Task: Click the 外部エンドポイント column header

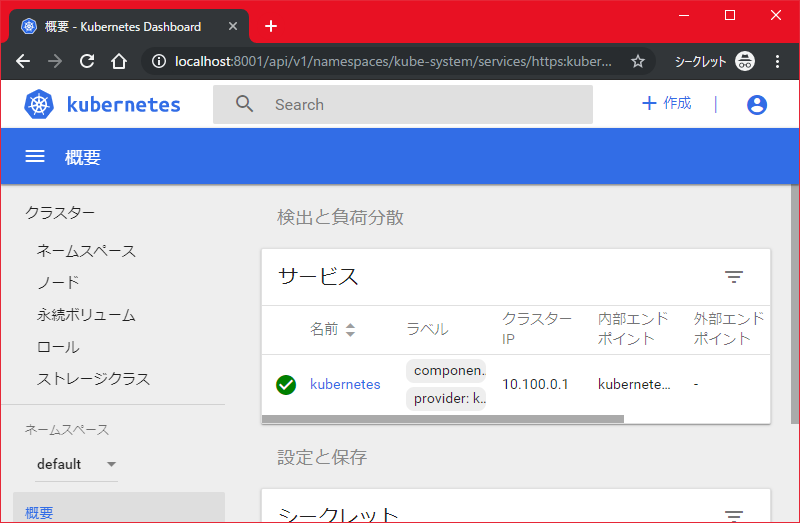Action: (729, 329)
